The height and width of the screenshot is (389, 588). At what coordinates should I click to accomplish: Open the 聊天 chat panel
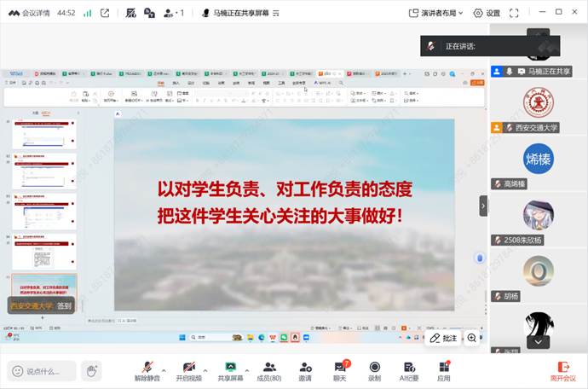click(340, 370)
